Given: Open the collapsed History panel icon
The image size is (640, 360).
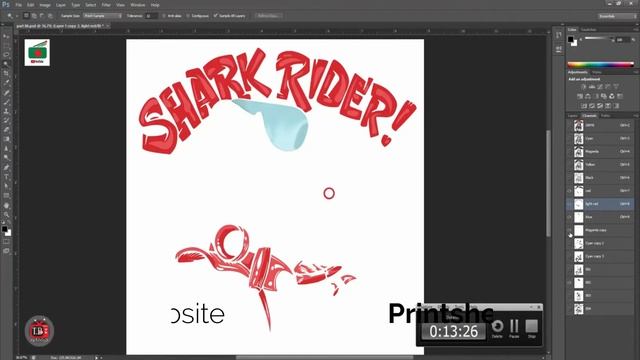Looking at the screenshot, I should tap(558, 36).
